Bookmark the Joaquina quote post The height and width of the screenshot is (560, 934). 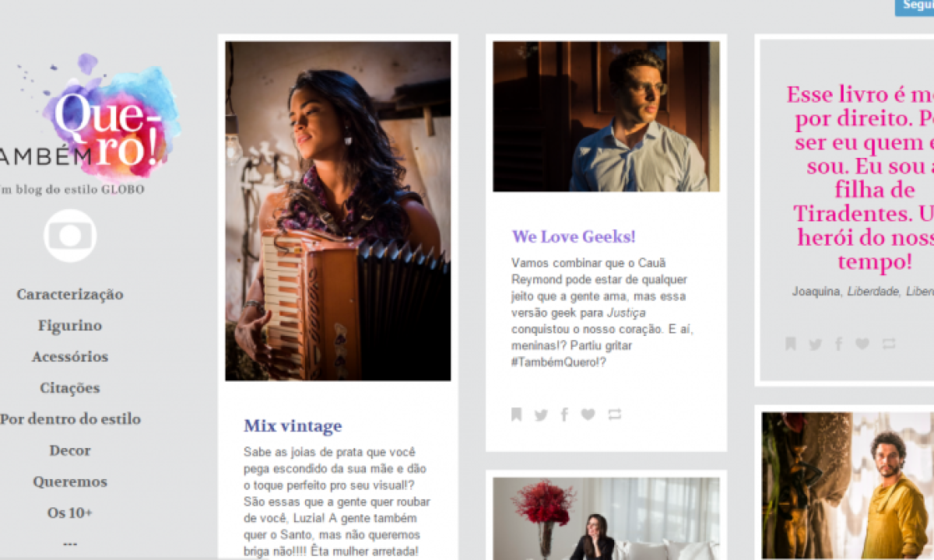coord(791,344)
